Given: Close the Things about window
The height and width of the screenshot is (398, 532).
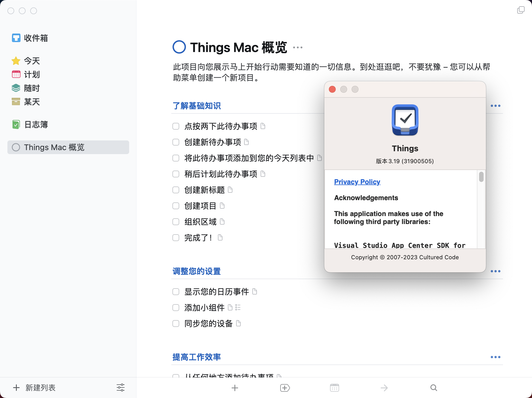Looking at the screenshot, I should click(x=332, y=89).
